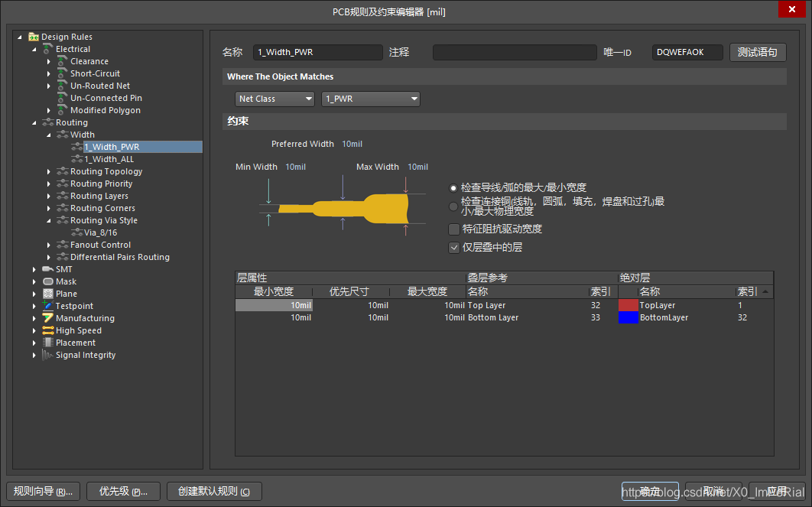Click the SMT category icon
812x507 pixels.
click(x=48, y=269)
